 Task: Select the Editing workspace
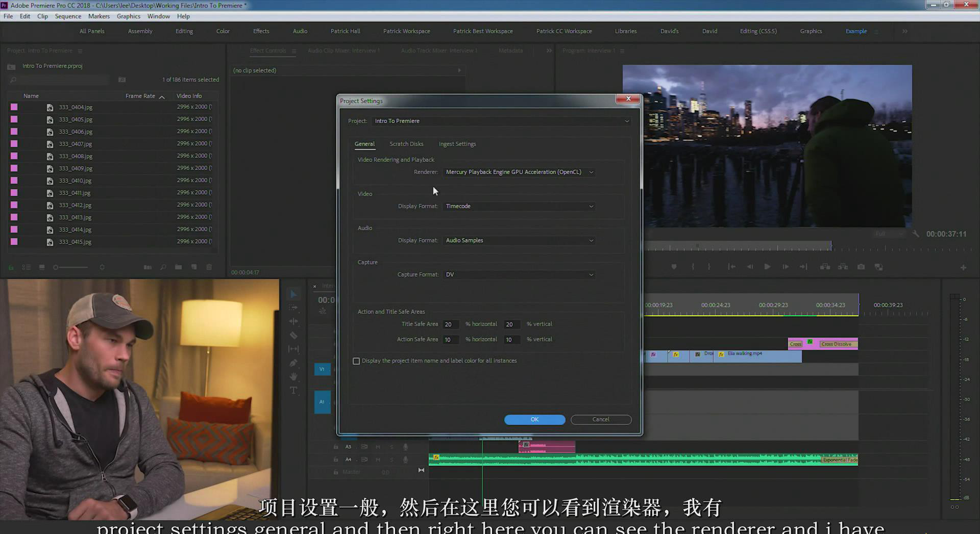click(184, 31)
